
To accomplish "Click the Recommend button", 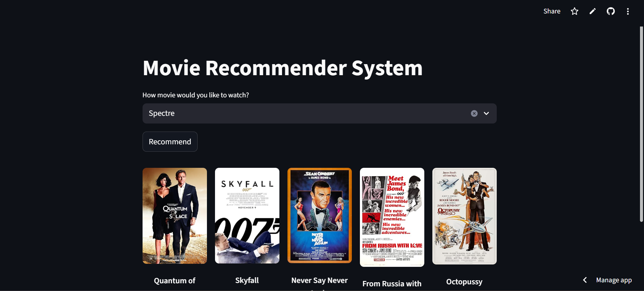I will click(170, 142).
